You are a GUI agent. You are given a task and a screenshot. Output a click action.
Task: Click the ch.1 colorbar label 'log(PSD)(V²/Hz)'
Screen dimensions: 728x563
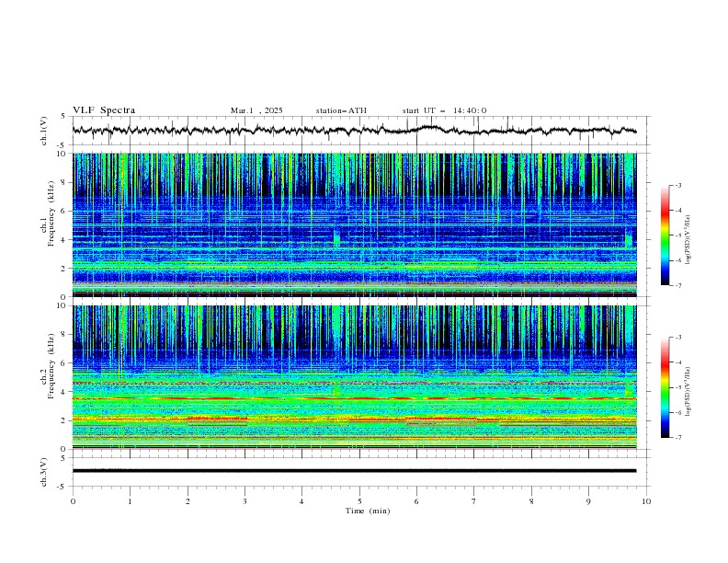click(x=688, y=240)
